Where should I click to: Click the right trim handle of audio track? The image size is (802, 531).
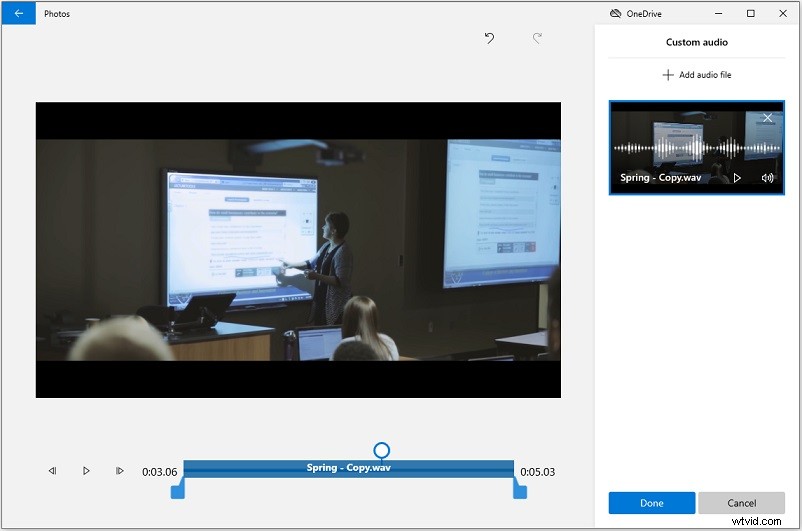coord(519,489)
